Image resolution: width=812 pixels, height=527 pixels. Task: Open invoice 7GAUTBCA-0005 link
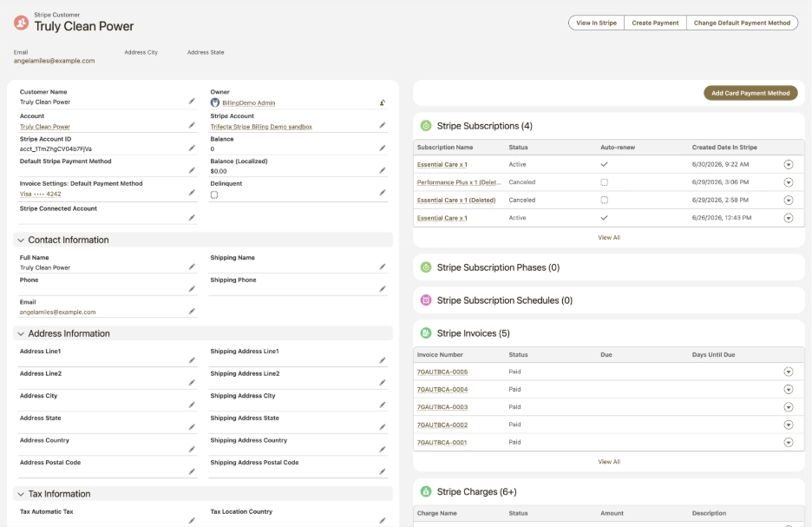point(442,372)
